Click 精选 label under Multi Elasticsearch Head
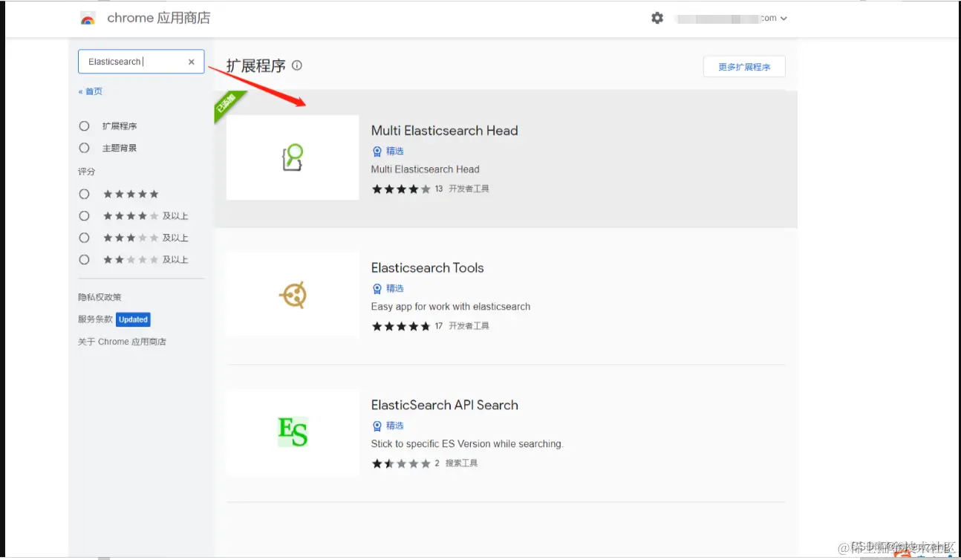The image size is (961, 560). 395,152
